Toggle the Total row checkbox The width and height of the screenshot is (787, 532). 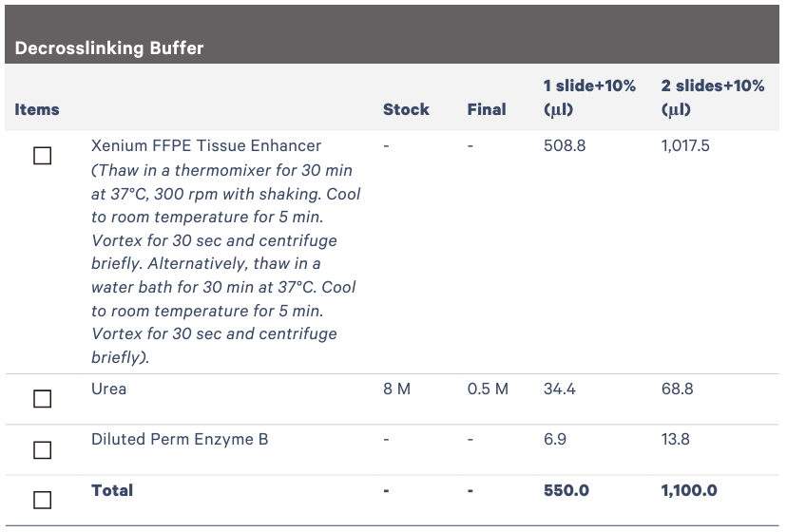click(x=42, y=500)
